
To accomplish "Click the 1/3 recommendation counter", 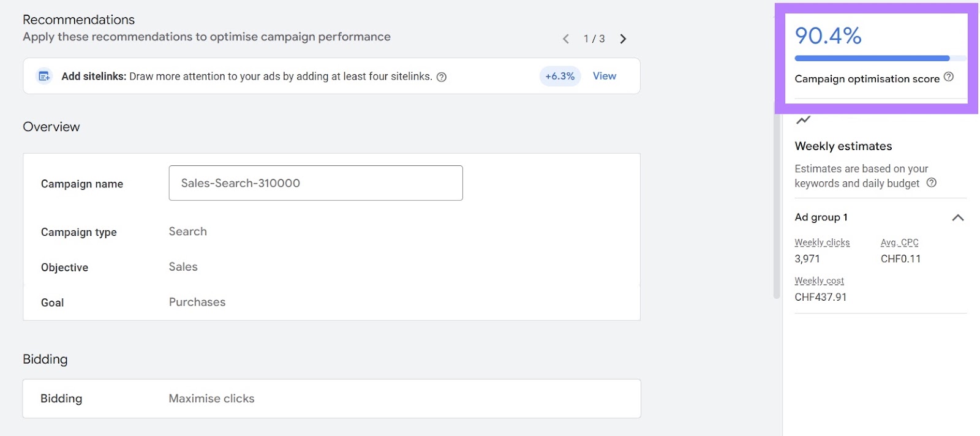I will (594, 39).
